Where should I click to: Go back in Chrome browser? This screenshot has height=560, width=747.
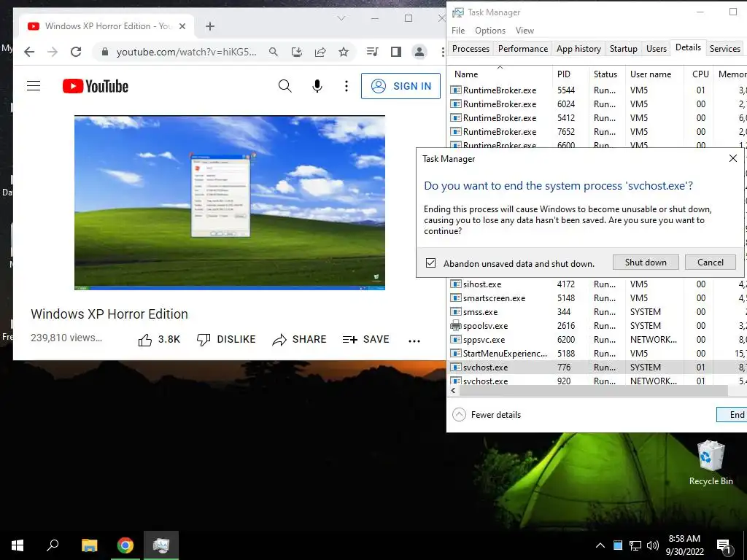[x=29, y=52]
